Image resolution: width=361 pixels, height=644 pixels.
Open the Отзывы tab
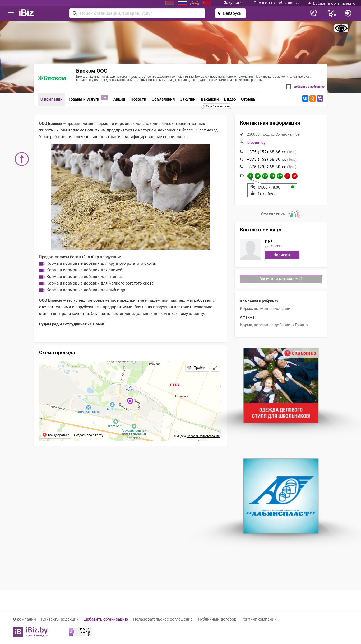pyautogui.click(x=249, y=99)
